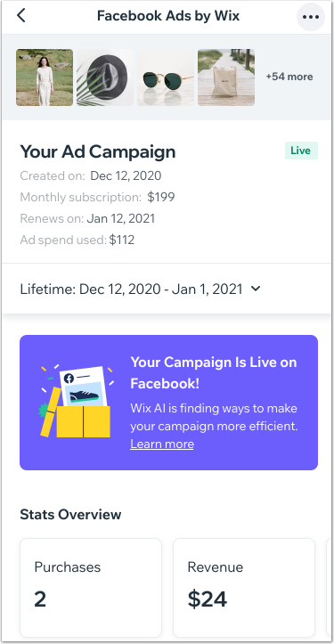Viewport: 334px width, 644px height.
Task: Expand the Lifetime date range chevron
Action: [256, 289]
